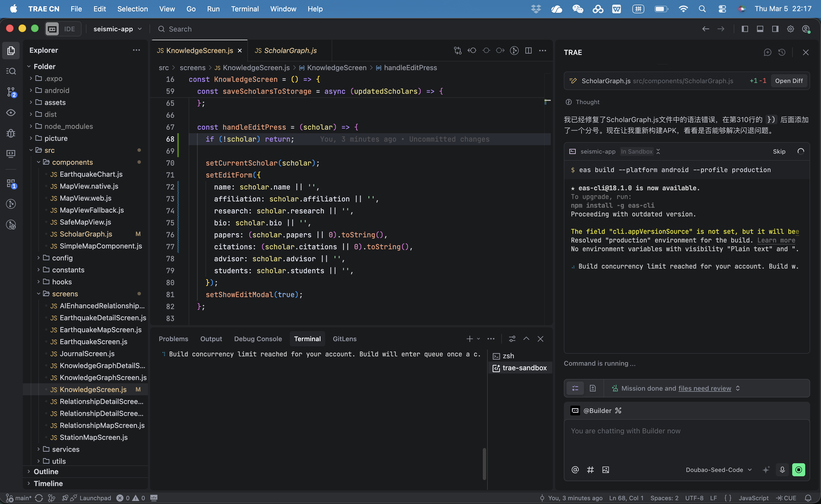Viewport: 821px width, 504px height.
Task: Open the Doubao-Seed-Code model dropdown
Action: pos(718,470)
